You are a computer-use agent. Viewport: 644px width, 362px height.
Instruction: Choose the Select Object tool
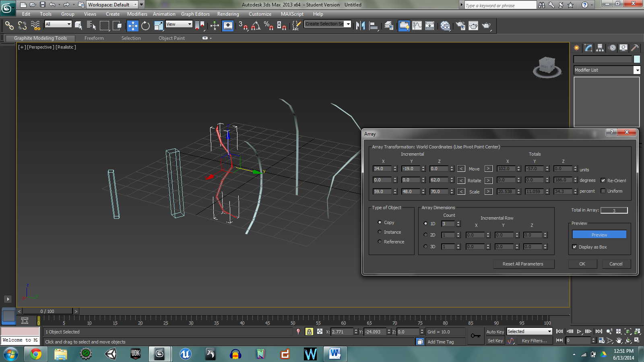pyautogui.click(x=78, y=26)
